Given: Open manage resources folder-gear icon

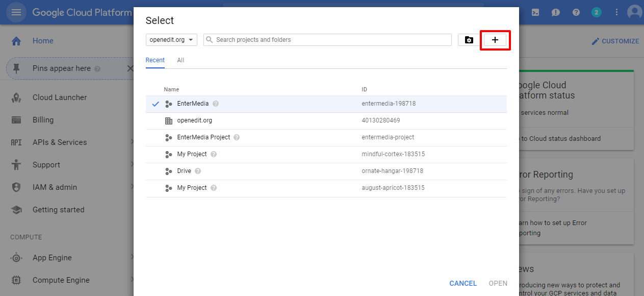Looking at the screenshot, I should (x=469, y=40).
